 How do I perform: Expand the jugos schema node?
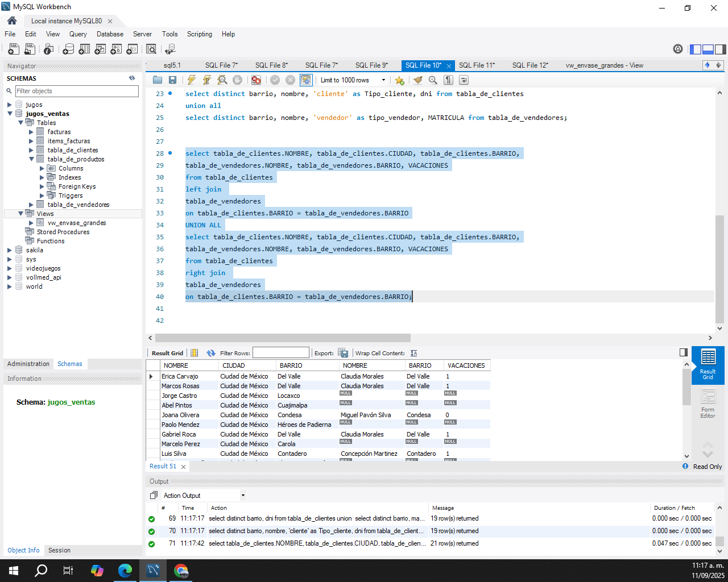point(10,105)
